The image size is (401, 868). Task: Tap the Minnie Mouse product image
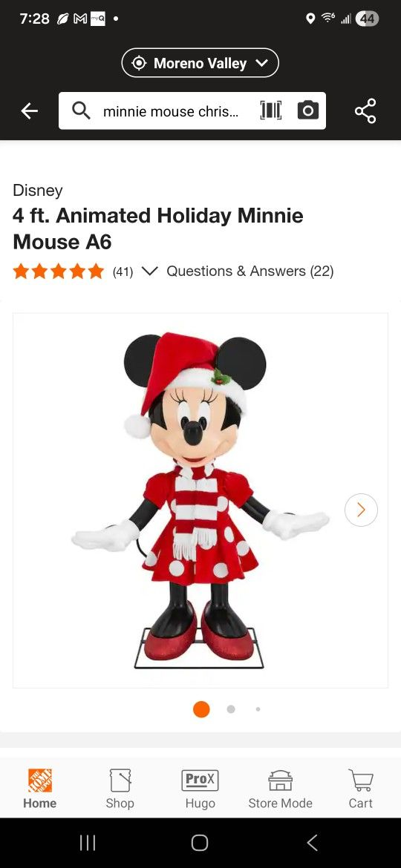200,501
